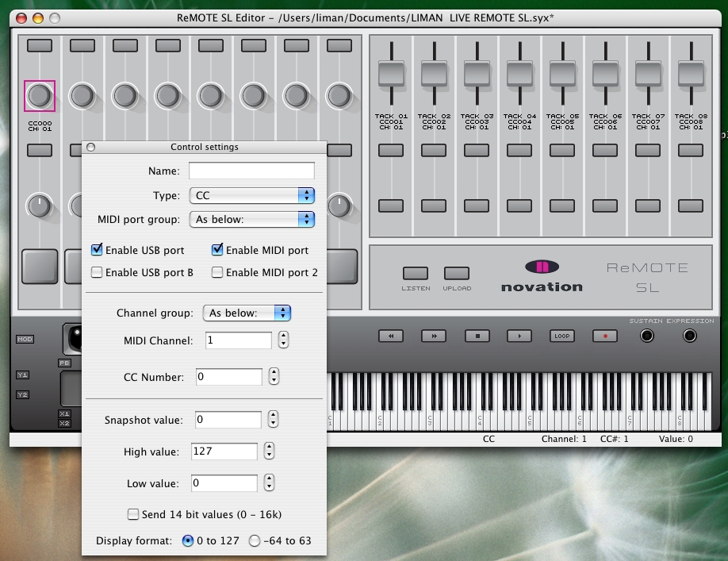Check the Enable USB port B checkbox
This screenshot has width=728, height=561.
97,272
